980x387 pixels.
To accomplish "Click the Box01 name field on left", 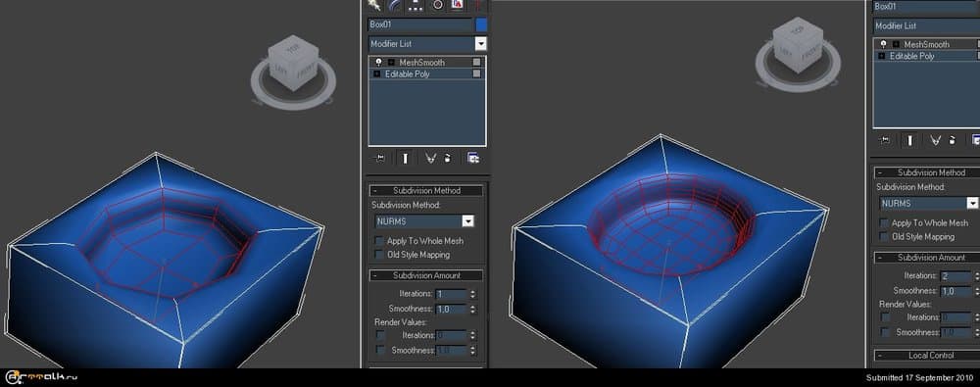I will pyautogui.click(x=420, y=25).
